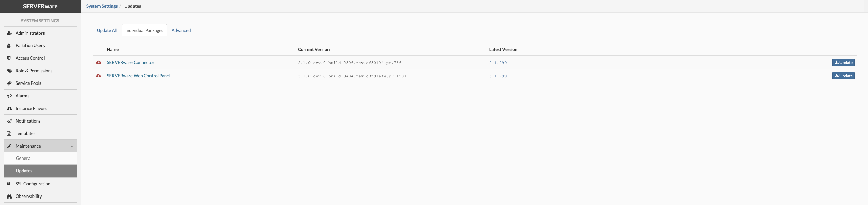The image size is (868, 205).
Task: Click the Templates document icon
Action: 9,134
